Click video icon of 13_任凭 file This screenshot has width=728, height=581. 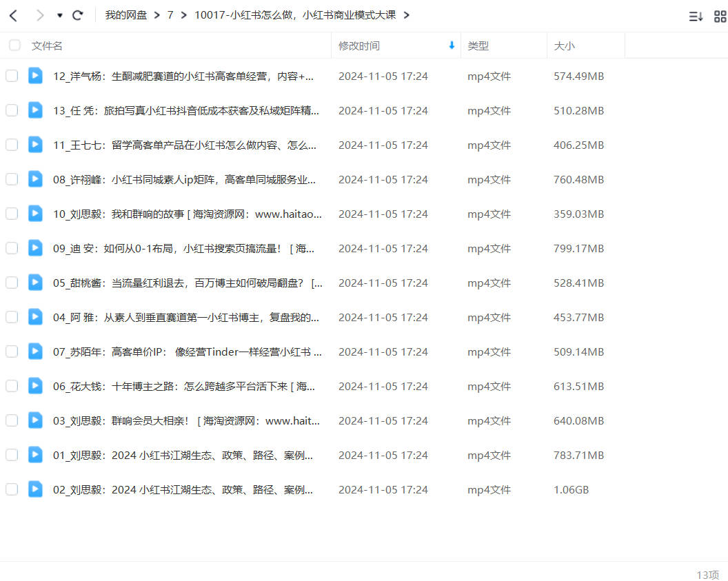[x=35, y=110]
